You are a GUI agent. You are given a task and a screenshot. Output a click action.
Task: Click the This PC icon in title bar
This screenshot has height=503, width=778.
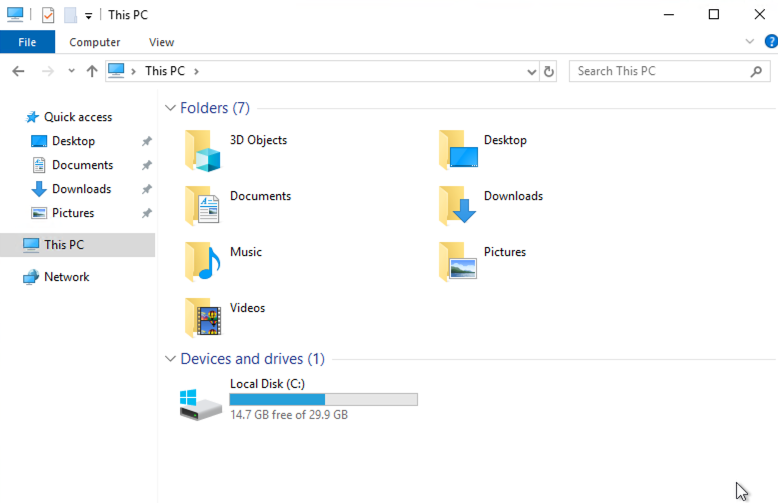(15, 15)
